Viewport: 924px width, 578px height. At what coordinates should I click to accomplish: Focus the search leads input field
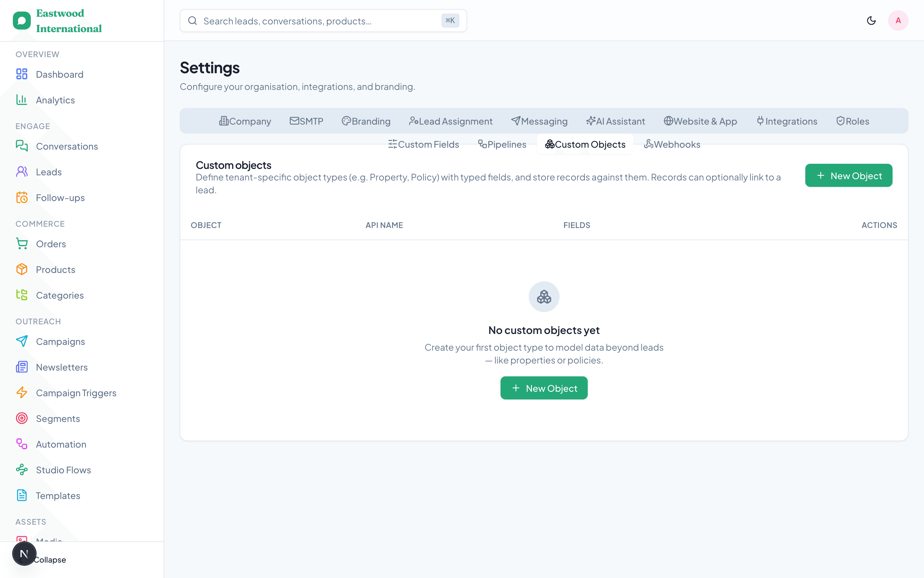click(323, 21)
